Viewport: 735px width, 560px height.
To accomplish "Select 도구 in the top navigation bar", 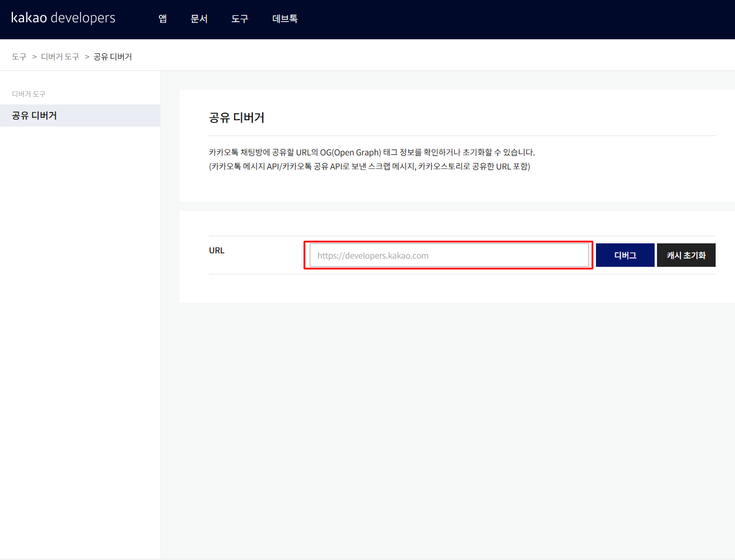I will [x=239, y=19].
